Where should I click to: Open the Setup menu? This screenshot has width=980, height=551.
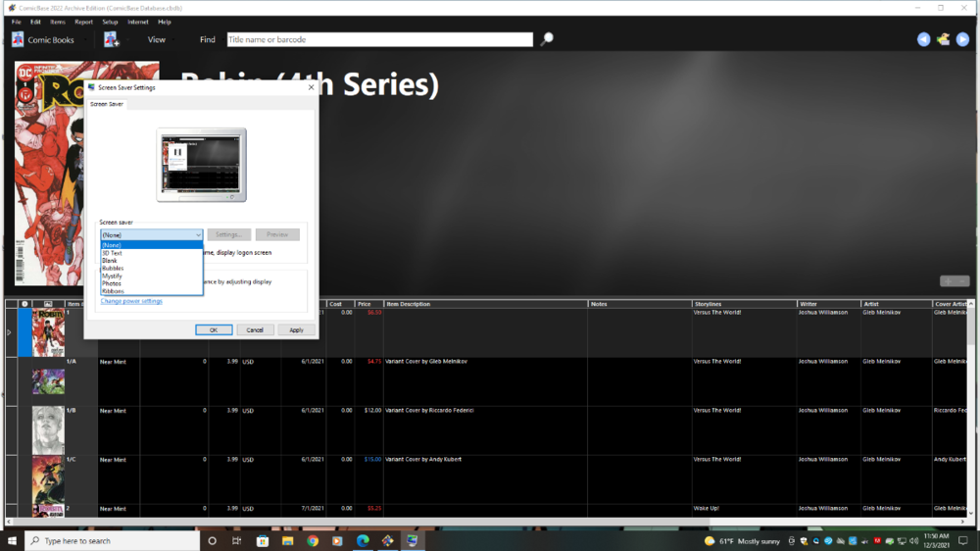(110, 22)
